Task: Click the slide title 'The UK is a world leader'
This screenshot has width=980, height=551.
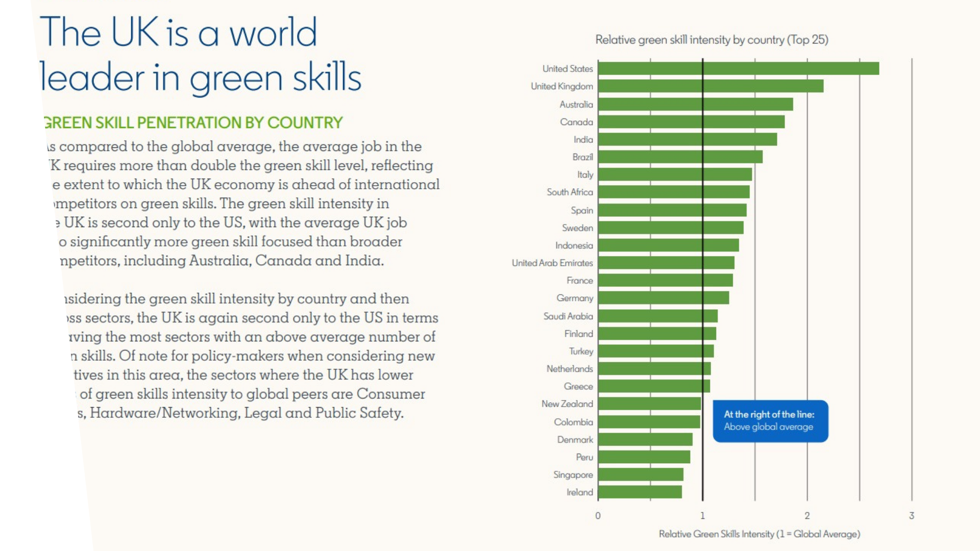Action: (x=200, y=55)
